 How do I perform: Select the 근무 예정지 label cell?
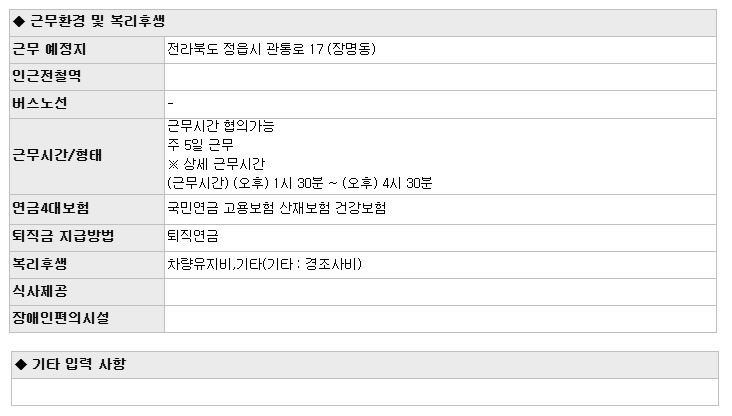87,50
